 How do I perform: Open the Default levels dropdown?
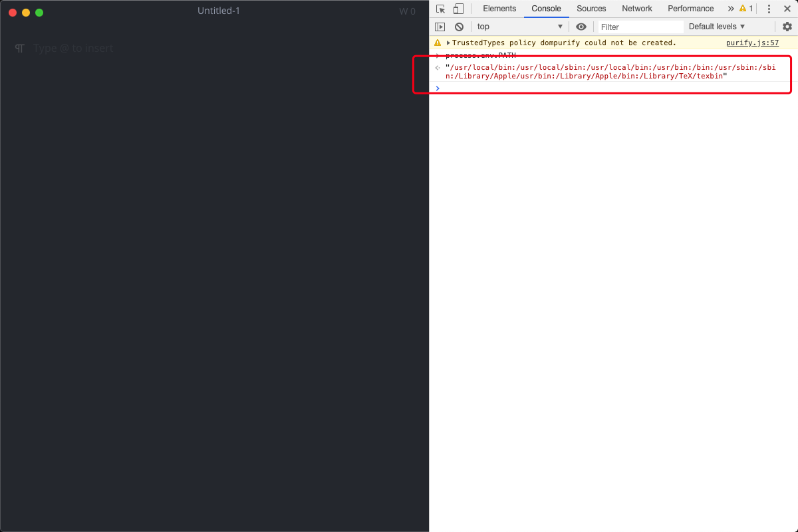(717, 26)
